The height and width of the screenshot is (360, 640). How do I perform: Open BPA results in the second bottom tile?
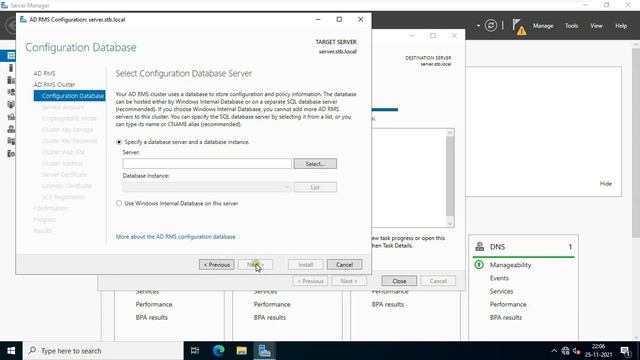269,317
